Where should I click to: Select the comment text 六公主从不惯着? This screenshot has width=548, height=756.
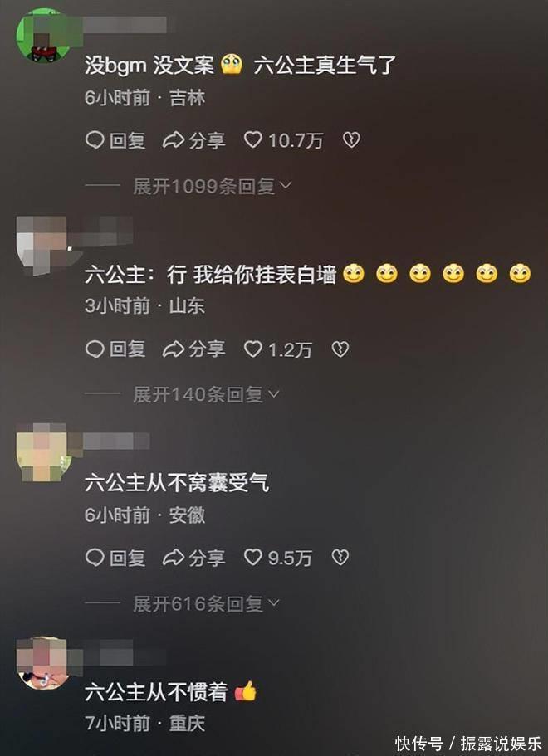coord(156,692)
